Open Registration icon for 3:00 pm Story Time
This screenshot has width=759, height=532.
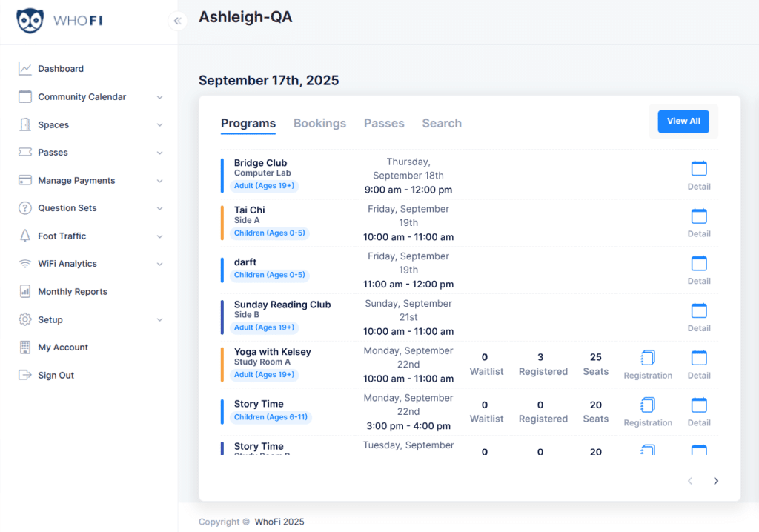(648, 406)
